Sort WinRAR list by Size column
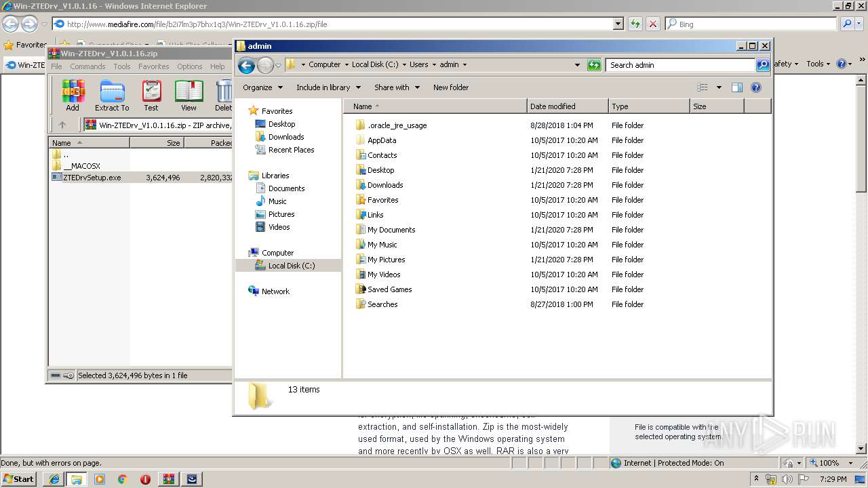Image resolution: width=868 pixels, height=488 pixels. pyautogui.click(x=157, y=143)
